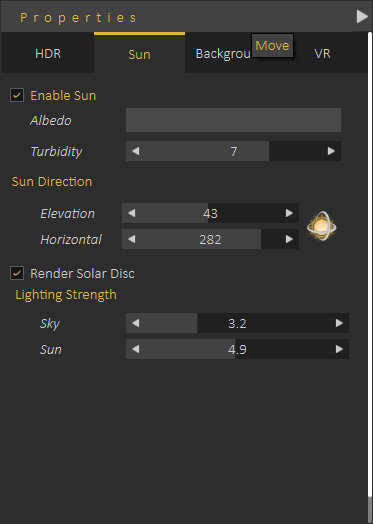Viewport: 373px width, 524px height.
Task: Open the sun position orbit picker icon
Action: point(322,226)
